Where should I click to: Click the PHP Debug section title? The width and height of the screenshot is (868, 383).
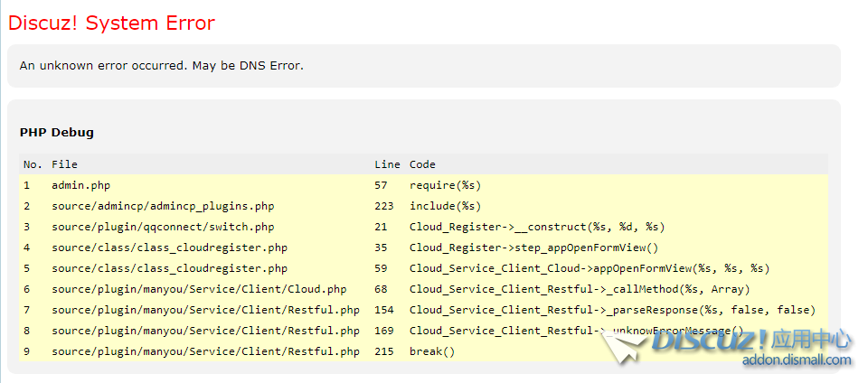[x=56, y=132]
